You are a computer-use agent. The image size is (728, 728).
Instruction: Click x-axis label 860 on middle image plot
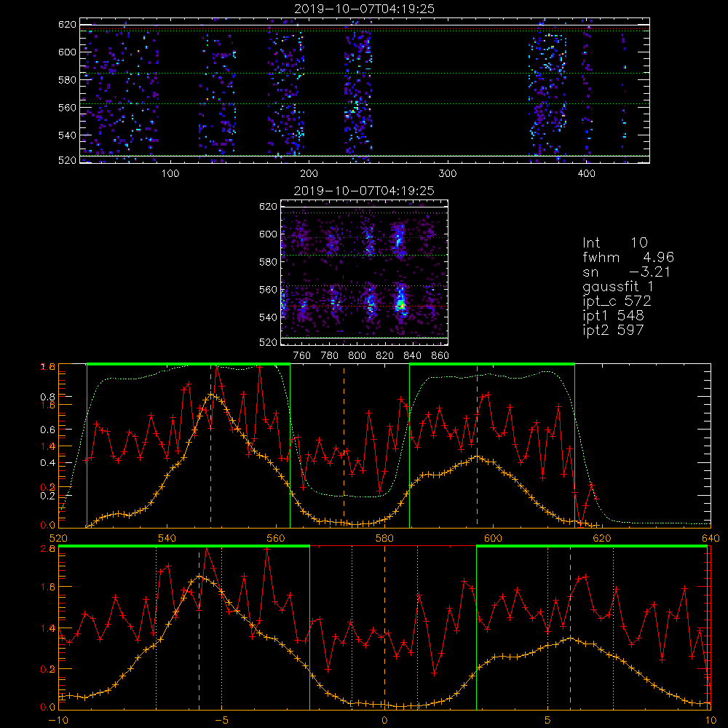tap(440, 356)
